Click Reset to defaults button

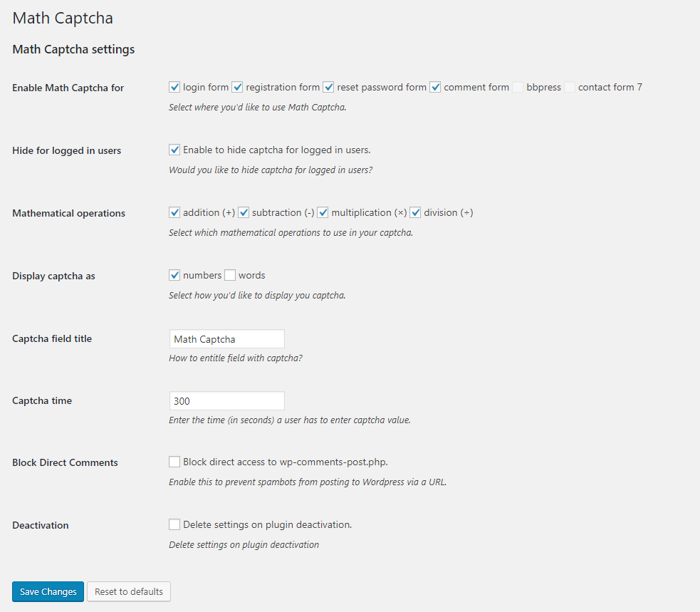(129, 591)
